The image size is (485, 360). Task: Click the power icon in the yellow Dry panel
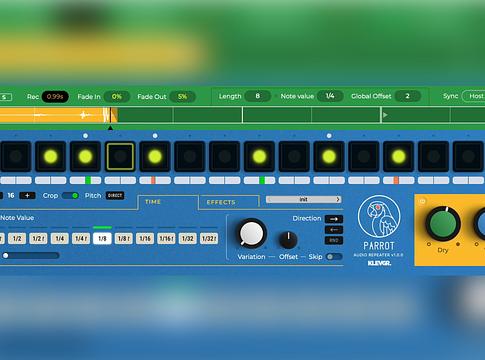[422, 201]
